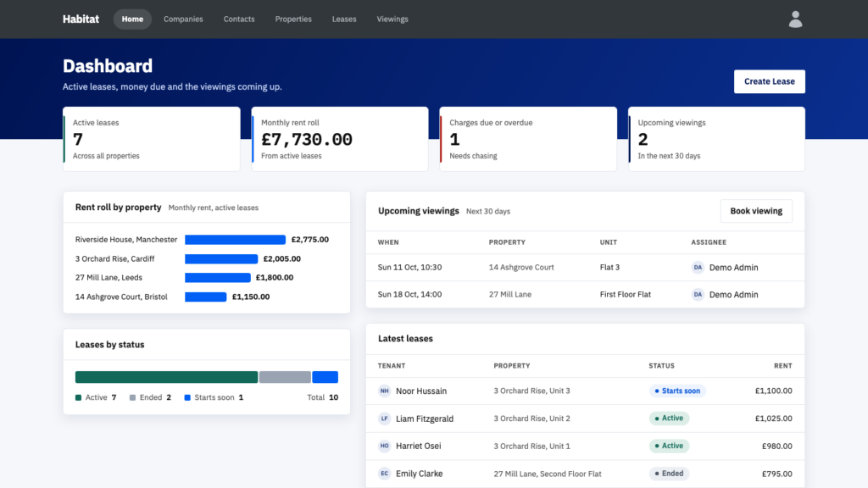Click the Ended legend color square
The height and width of the screenshot is (488, 868).
point(132,398)
